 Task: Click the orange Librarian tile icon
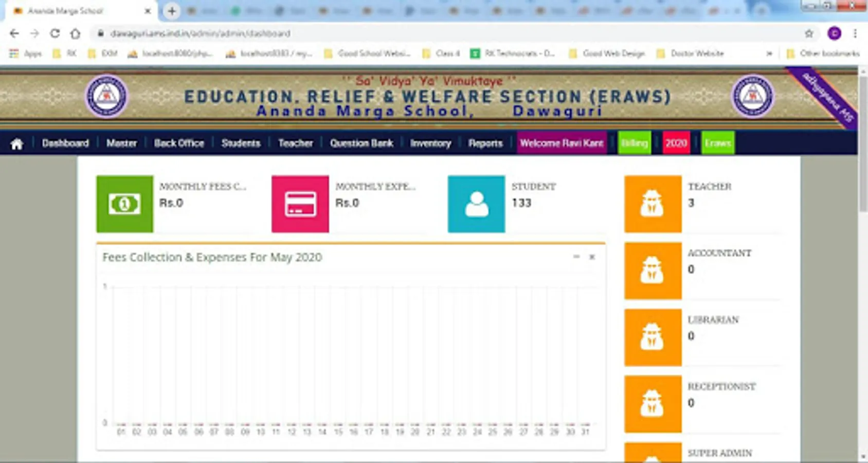[653, 337]
